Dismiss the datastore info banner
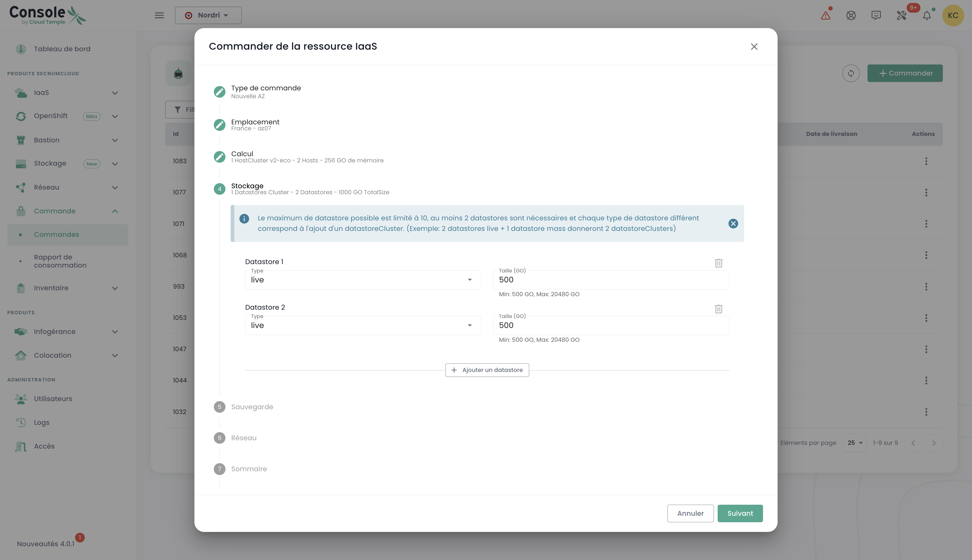This screenshot has height=560, width=972. coord(733,223)
